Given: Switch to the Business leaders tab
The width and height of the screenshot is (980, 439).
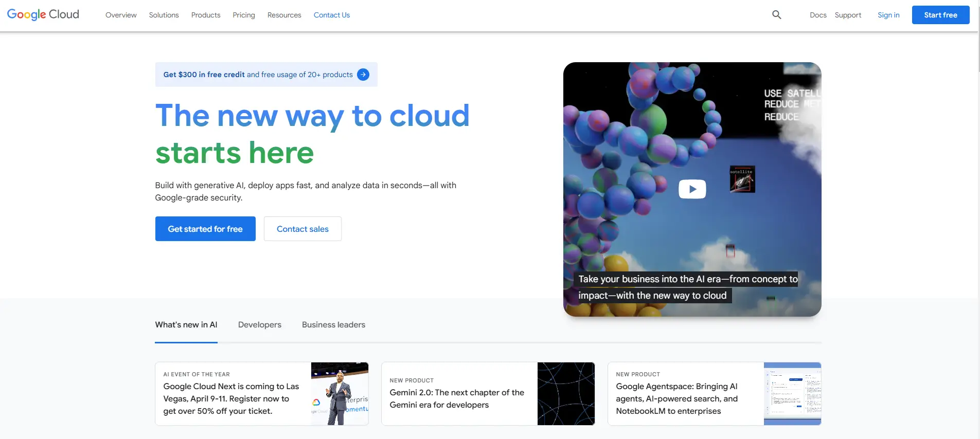Looking at the screenshot, I should point(333,325).
